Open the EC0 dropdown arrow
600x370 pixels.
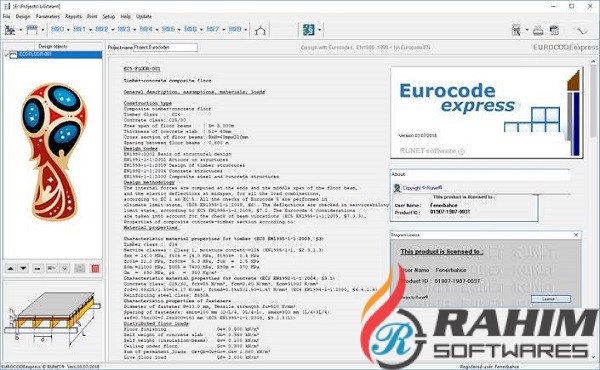tap(68, 29)
